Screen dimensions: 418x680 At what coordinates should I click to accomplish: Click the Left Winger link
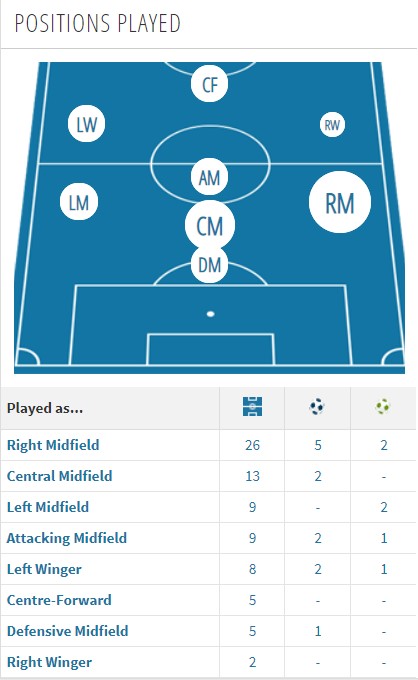(x=44, y=569)
